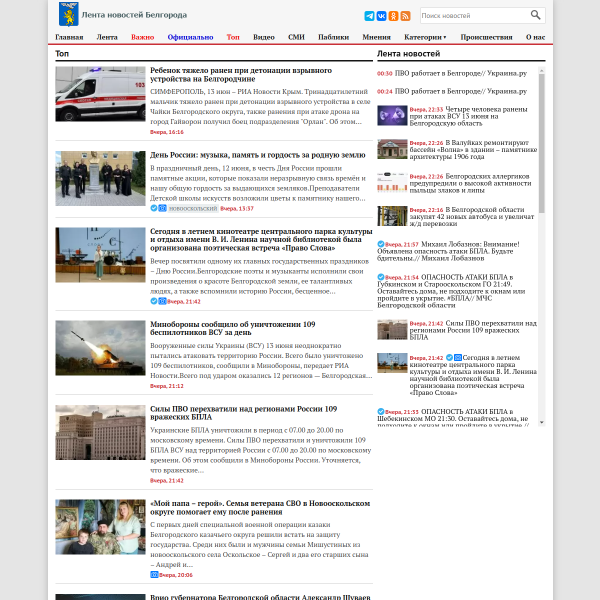Open feed item 'Михаил Лобазнов: Внимание!'
This screenshot has height=600, width=600.
(448, 251)
